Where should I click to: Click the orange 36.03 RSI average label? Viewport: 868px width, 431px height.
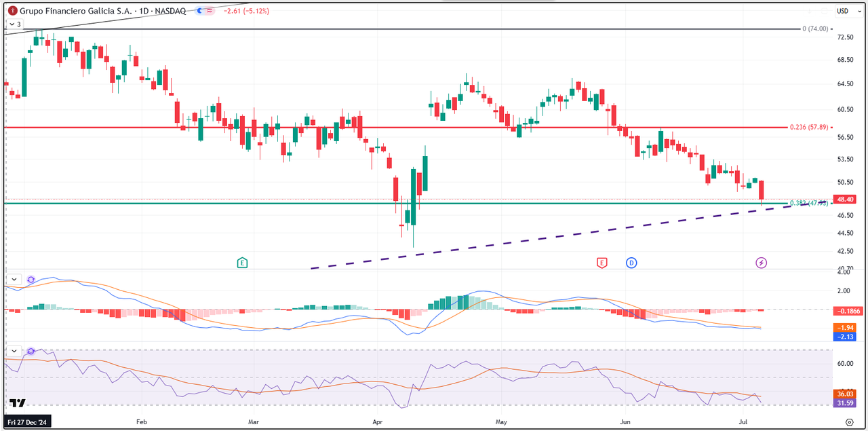click(846, 394)
